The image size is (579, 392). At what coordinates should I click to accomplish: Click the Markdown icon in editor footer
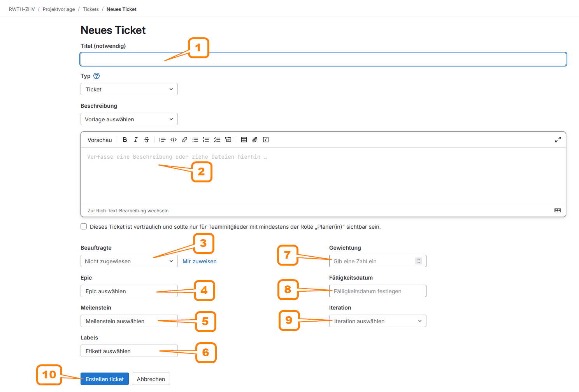click(558, 210)
